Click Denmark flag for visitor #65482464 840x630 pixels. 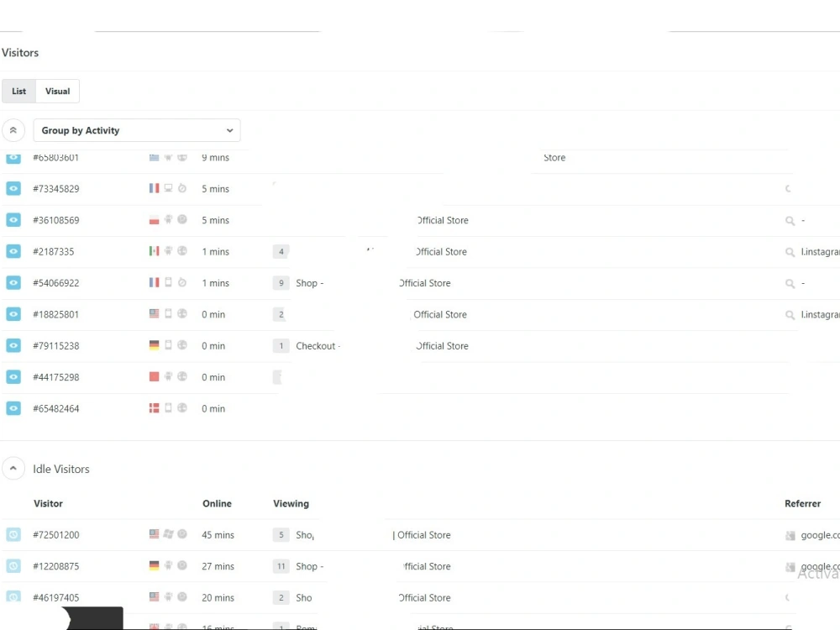pos(155,408)
